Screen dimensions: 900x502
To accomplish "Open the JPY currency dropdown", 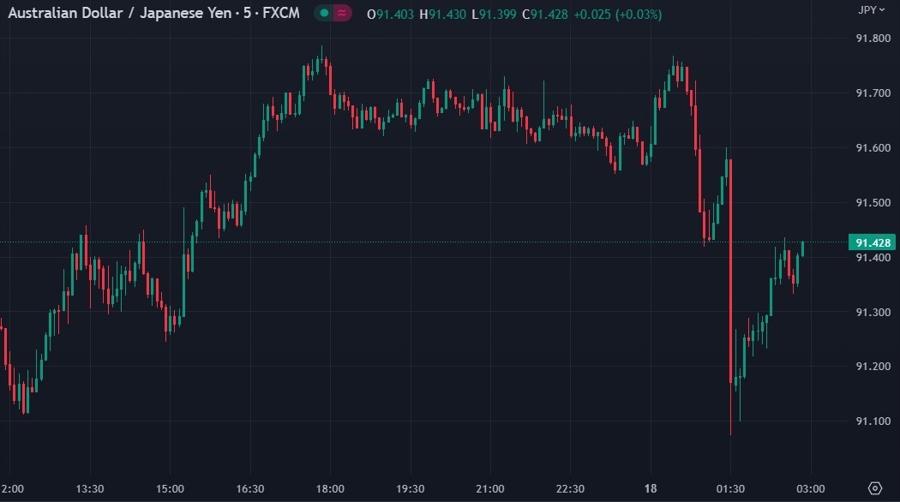I will click(871, 10).
